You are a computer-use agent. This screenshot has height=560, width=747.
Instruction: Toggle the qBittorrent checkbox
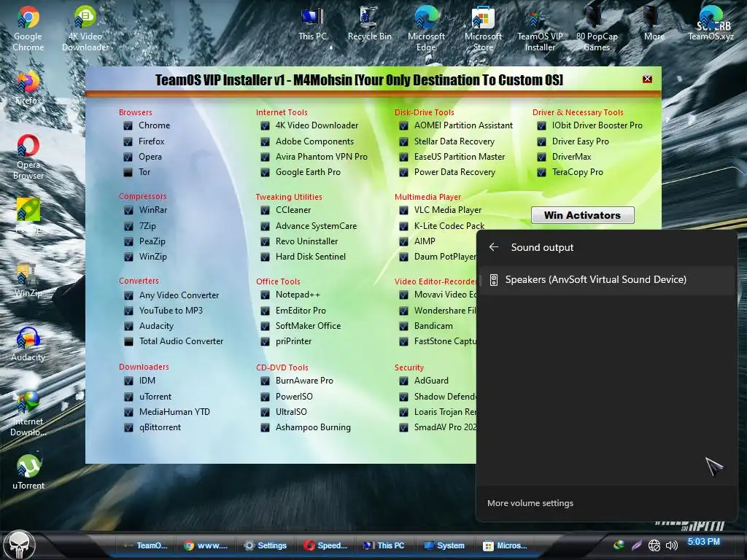(128, 427)
